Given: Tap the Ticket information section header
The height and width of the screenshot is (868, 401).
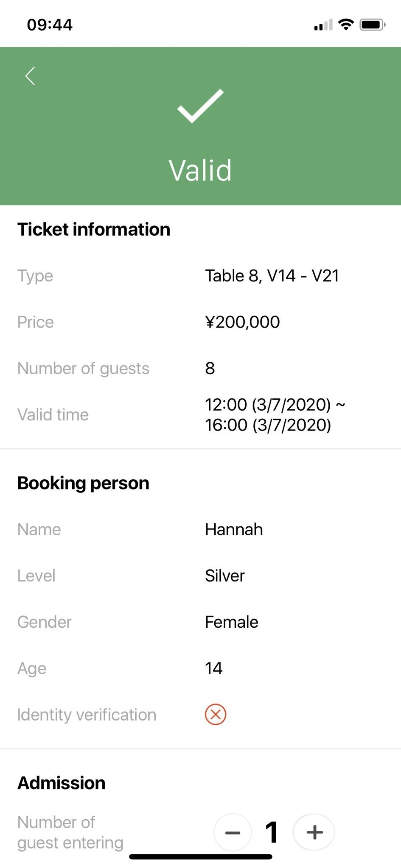Looking at the screenshot, I should 94,229.
